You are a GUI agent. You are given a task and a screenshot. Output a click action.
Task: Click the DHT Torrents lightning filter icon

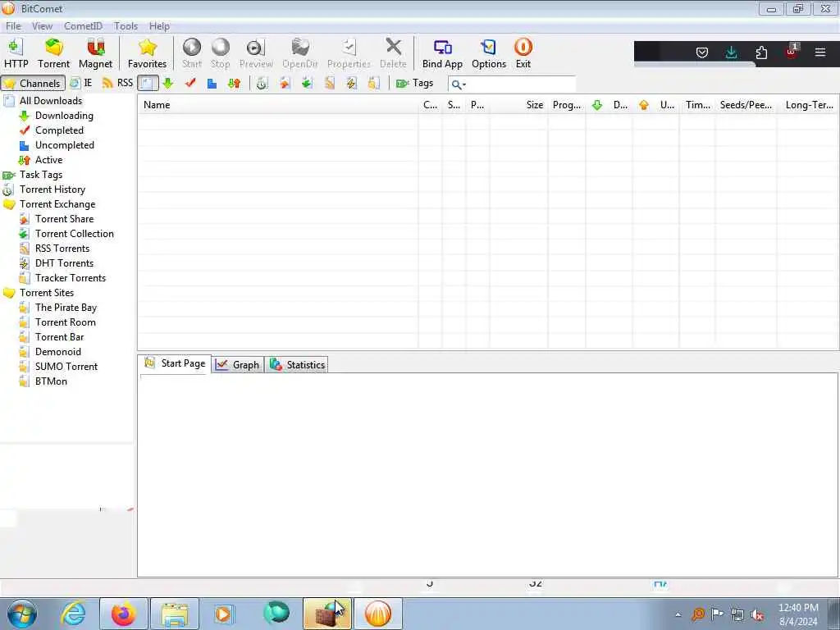click(x=351, y=83)
